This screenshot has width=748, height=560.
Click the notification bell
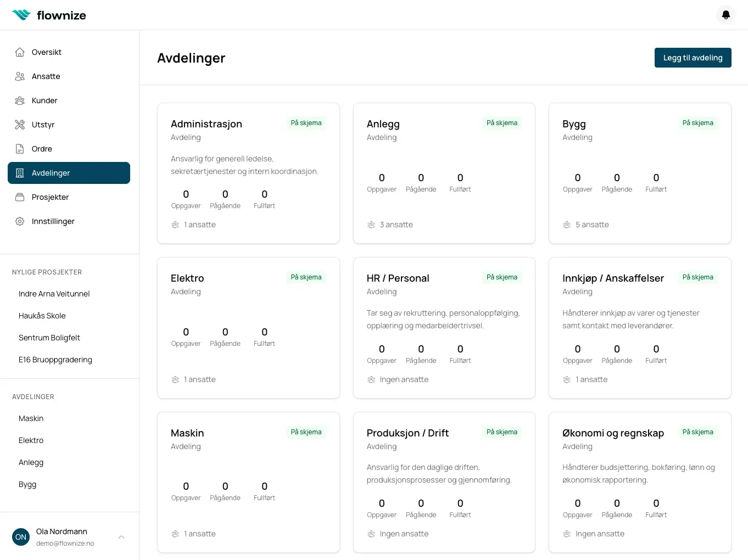tap(725, 15)
